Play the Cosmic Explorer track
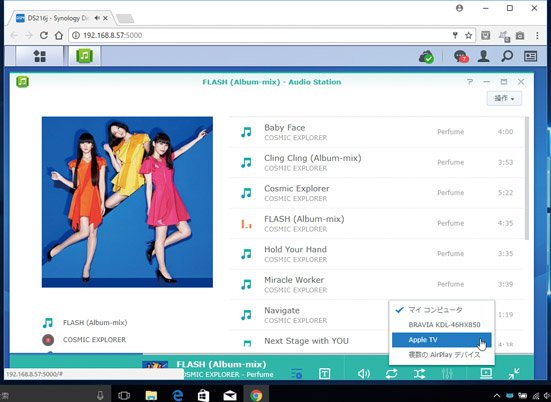The height and width of the screenshot is (402, 551). coord(376,193)
